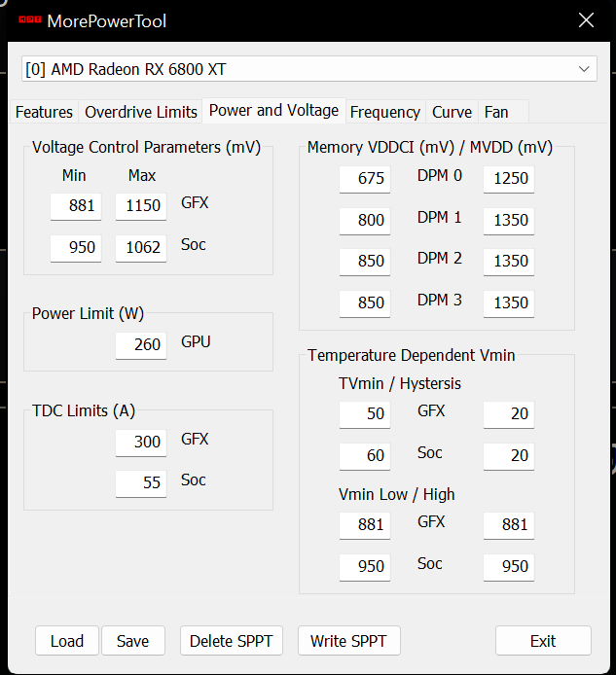The width and height of the screenshot is (616, 675).
Task: Select the Power and Voltage tab
Action: pos(274,111)
